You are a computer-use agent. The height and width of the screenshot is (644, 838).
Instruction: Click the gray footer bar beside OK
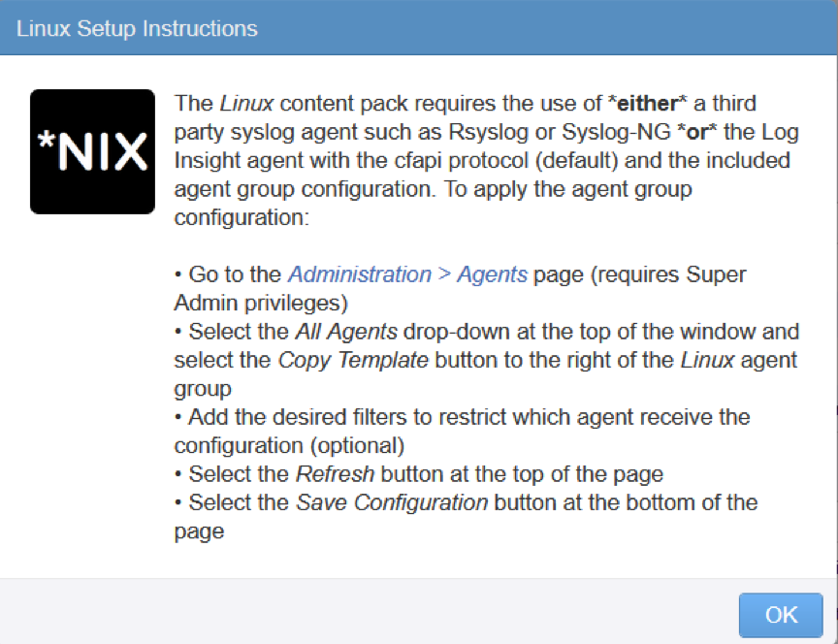coord(369,611)
